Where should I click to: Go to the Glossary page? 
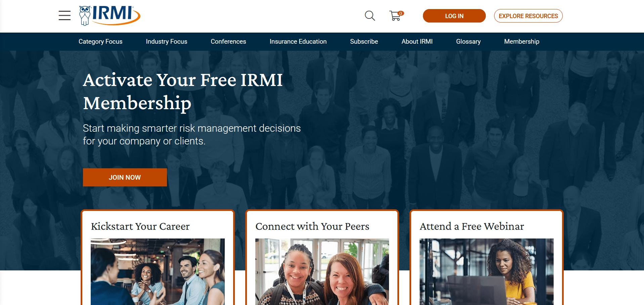coord(468,42)
